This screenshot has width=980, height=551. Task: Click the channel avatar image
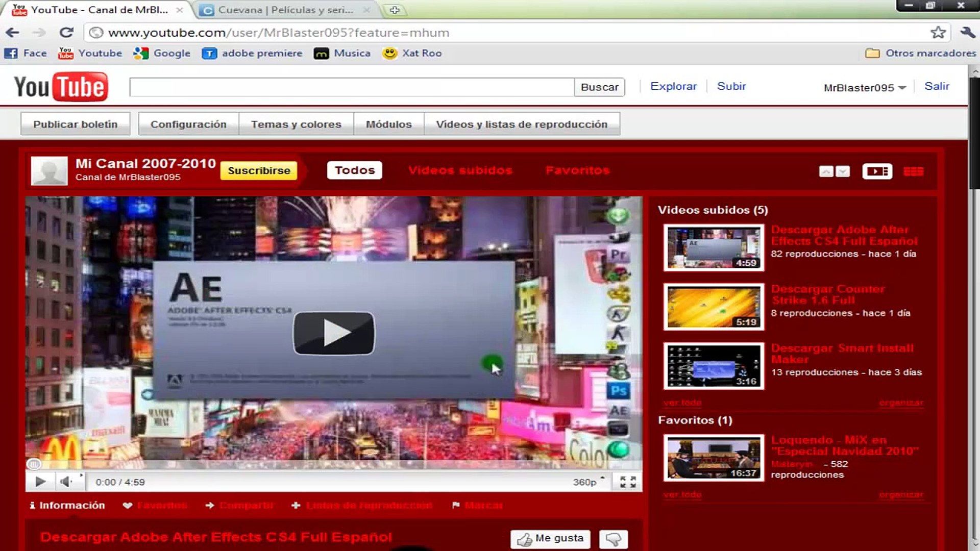[49, 170]
